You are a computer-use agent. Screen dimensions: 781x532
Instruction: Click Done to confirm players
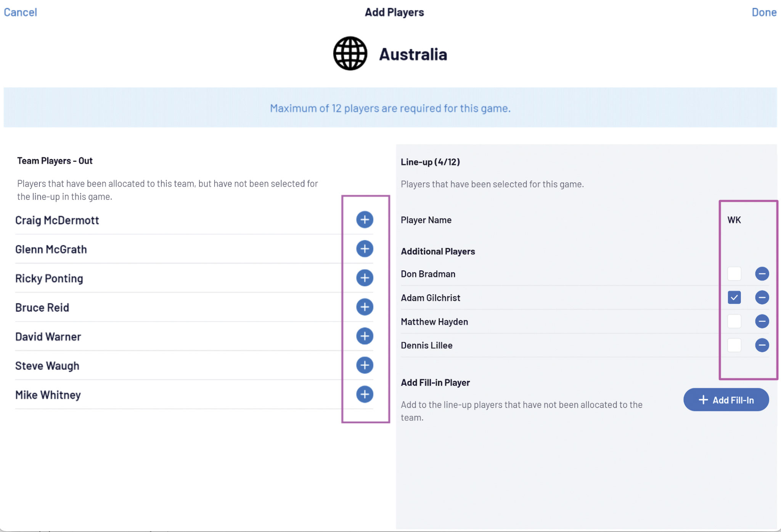(x=764, y=12)
